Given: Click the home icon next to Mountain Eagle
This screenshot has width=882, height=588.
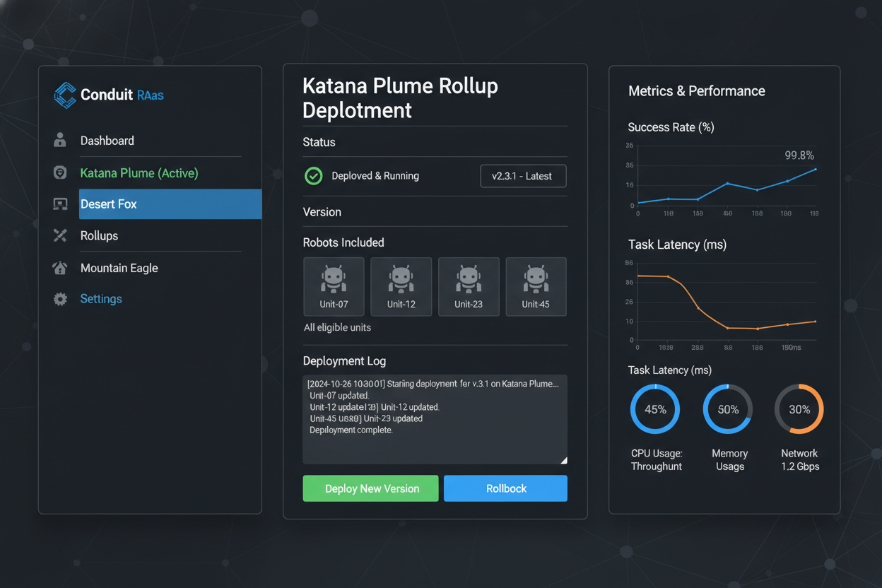Looking at the screenshot, I should 60,267.
